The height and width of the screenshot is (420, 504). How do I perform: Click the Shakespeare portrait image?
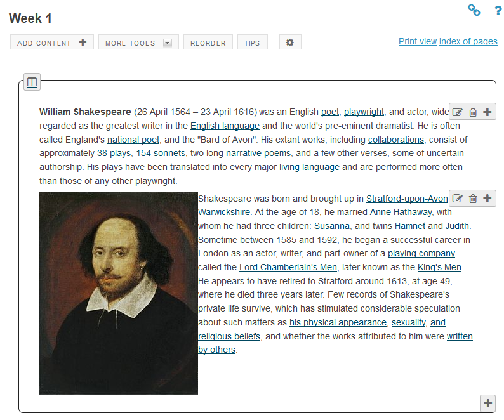click(119, 293)
